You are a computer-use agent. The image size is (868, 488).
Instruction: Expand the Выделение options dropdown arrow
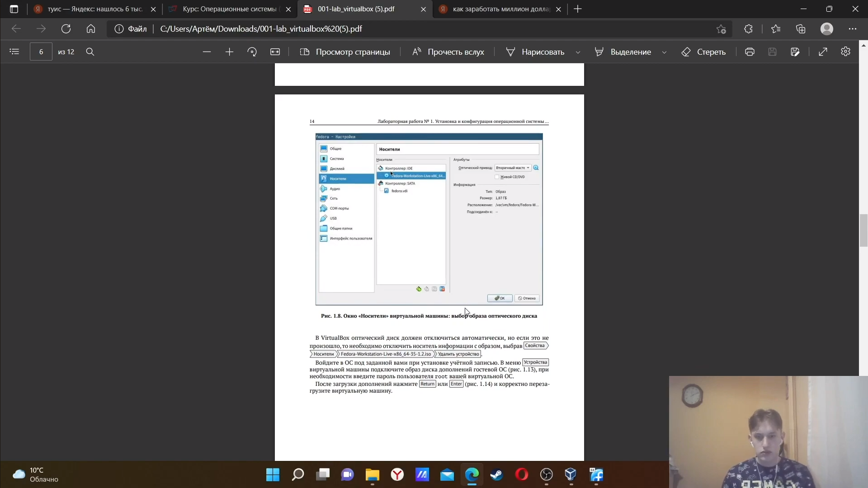coord(664,52)
